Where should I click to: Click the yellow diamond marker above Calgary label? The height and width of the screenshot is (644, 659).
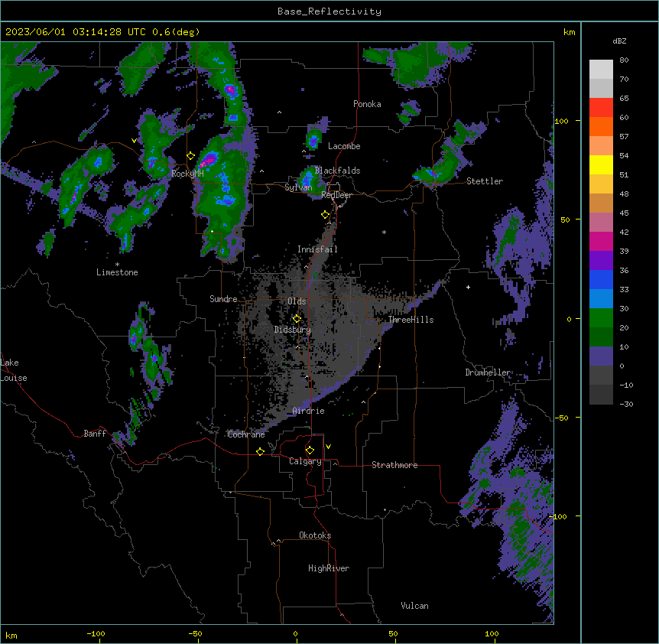pyautogui.click(x=310, y=450)
